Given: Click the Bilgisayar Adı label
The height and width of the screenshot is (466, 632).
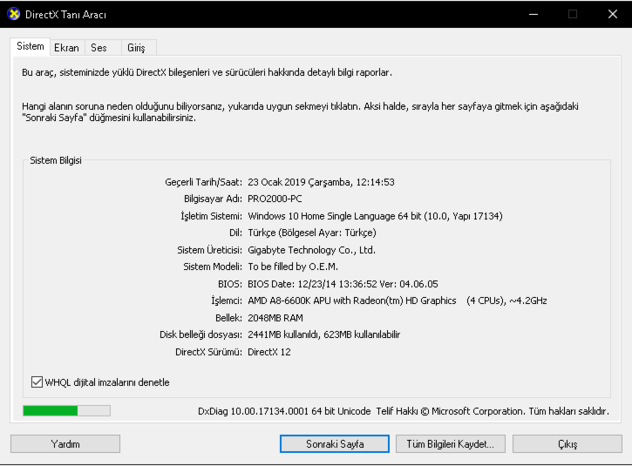Looking at the screenshot, I should point(213,199).
